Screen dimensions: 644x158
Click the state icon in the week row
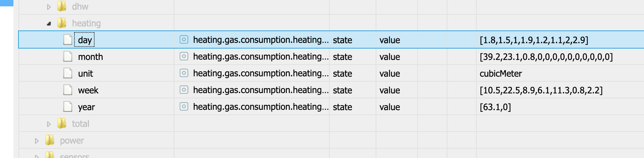pos(184,90)
